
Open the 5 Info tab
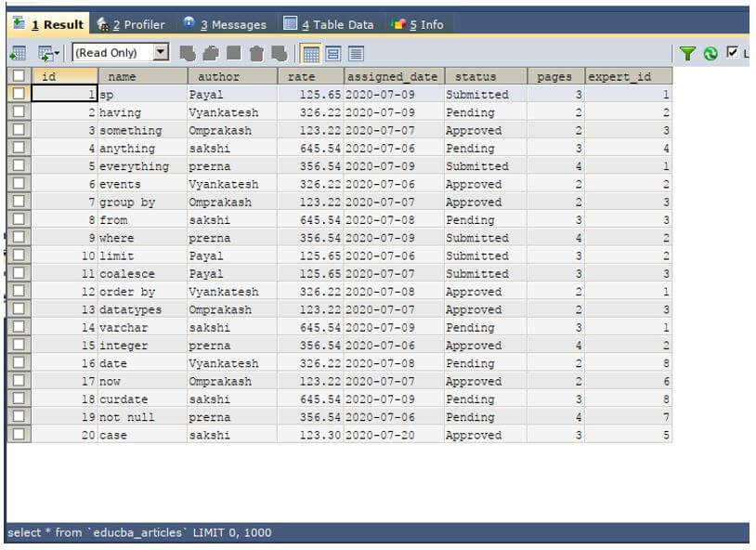click(x=418, y=24)
